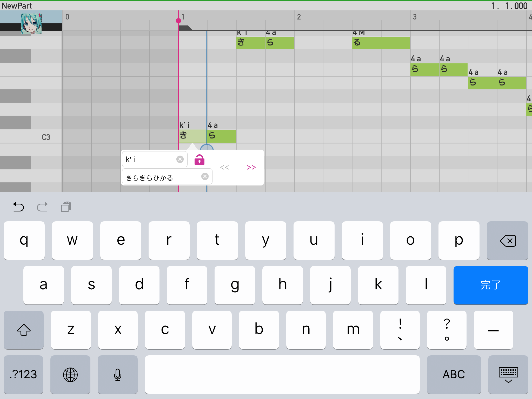Select the Hatsune Miku singer thumbnail

[31, 24]
